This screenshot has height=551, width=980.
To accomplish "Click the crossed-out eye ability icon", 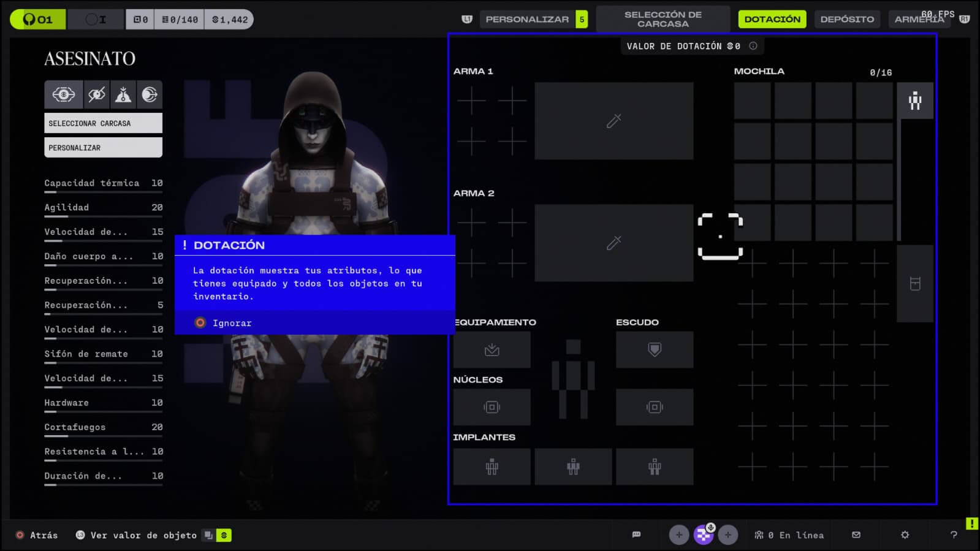I will click(x=97, y=94).
